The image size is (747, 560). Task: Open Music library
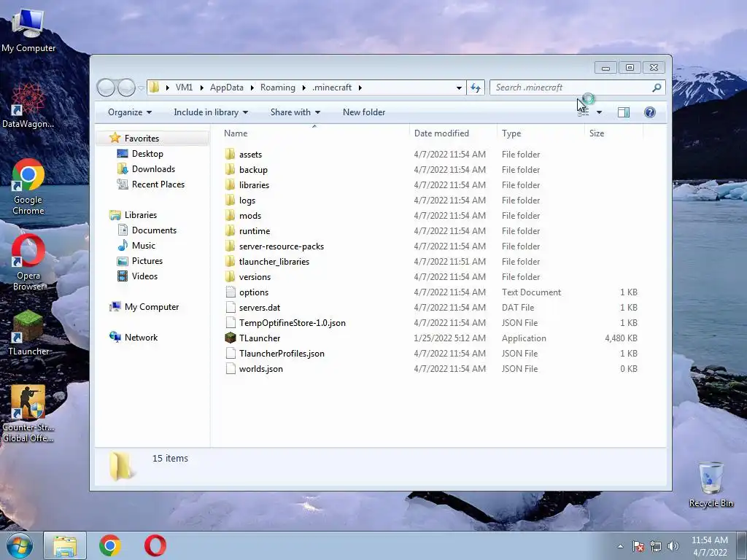pyautogui.click(x=144, y=245)
